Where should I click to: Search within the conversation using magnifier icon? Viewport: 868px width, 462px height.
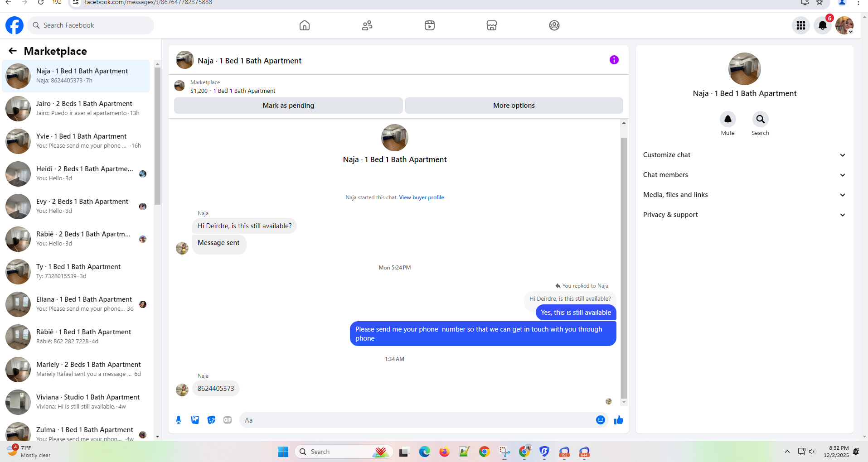click(x=761, y=119)
